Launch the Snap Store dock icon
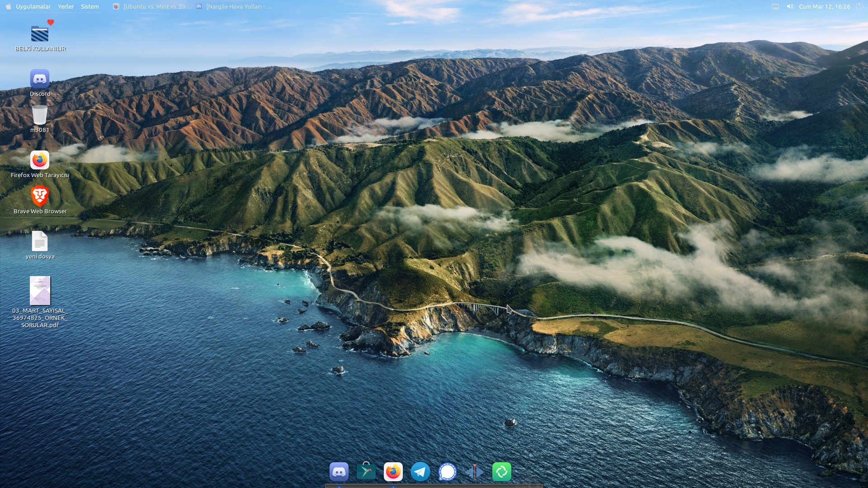This screenshot has width=868, height=488. point(366,472)
